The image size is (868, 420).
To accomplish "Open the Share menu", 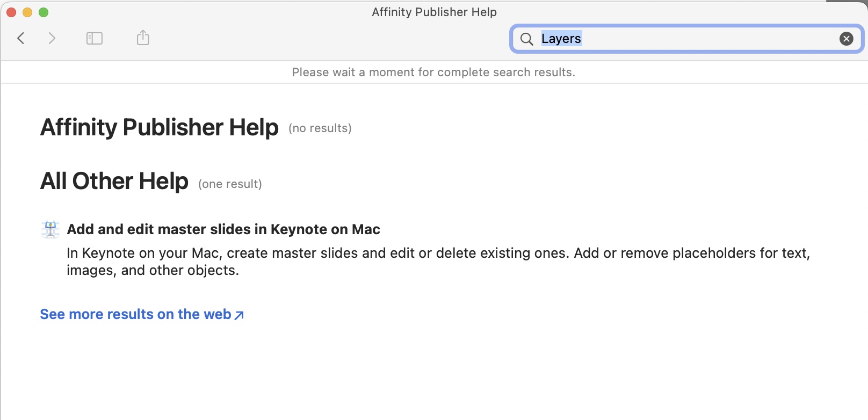I will point(143,38).
